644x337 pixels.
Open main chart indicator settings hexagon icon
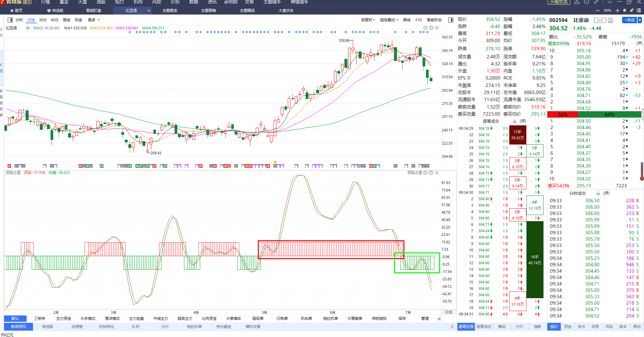coord(425,28)
